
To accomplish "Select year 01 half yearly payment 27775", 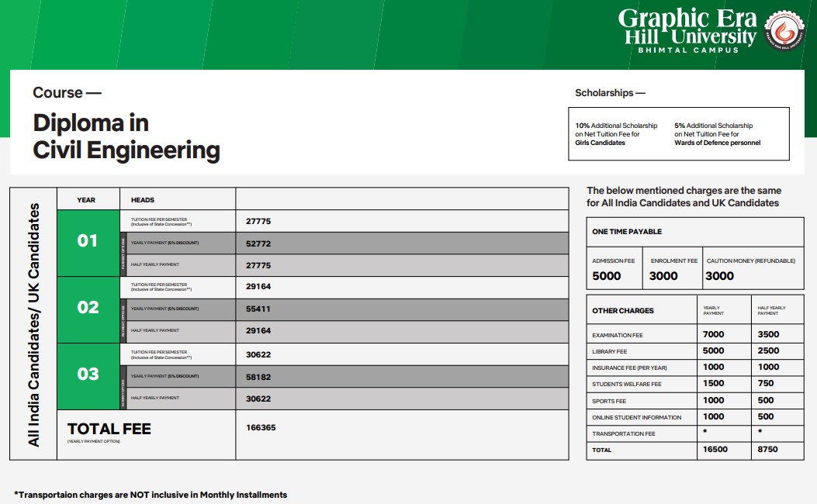I will tap(258, 265).
